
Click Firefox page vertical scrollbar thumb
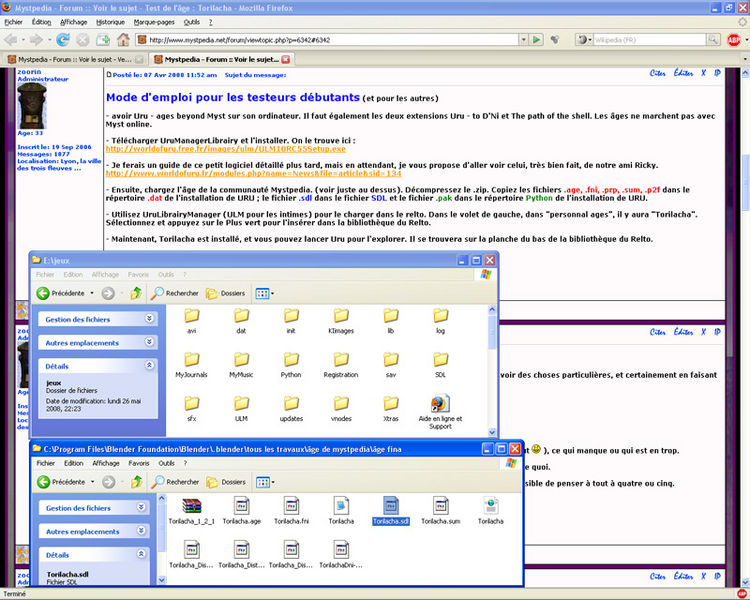745,183
